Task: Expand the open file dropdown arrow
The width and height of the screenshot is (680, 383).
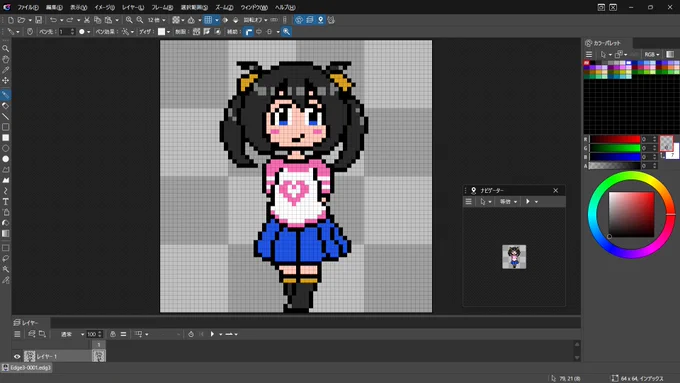Action: click(30, 20)
